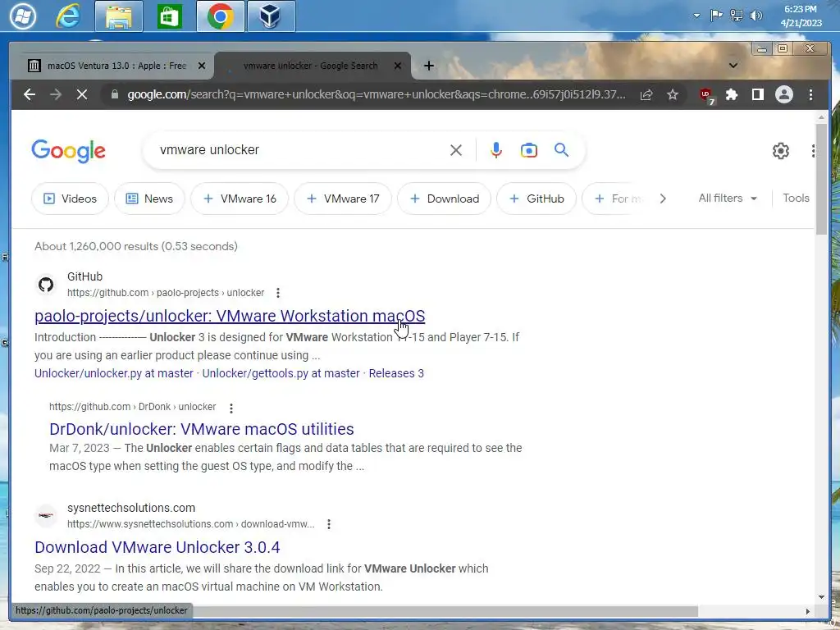The height and width of the screenshot is (630, 840).
Task: Close the macOS Ventura tab
Action: pyautogui.click(x=202, y=66)
